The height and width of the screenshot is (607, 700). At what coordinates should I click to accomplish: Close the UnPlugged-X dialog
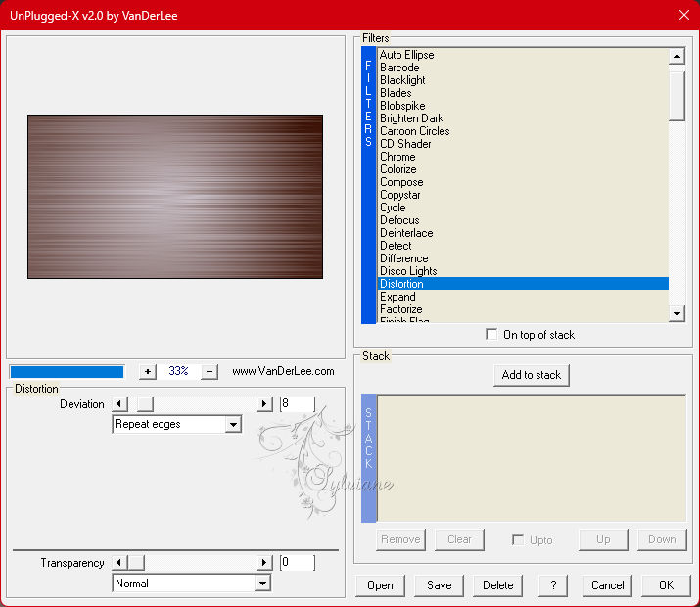684,16
